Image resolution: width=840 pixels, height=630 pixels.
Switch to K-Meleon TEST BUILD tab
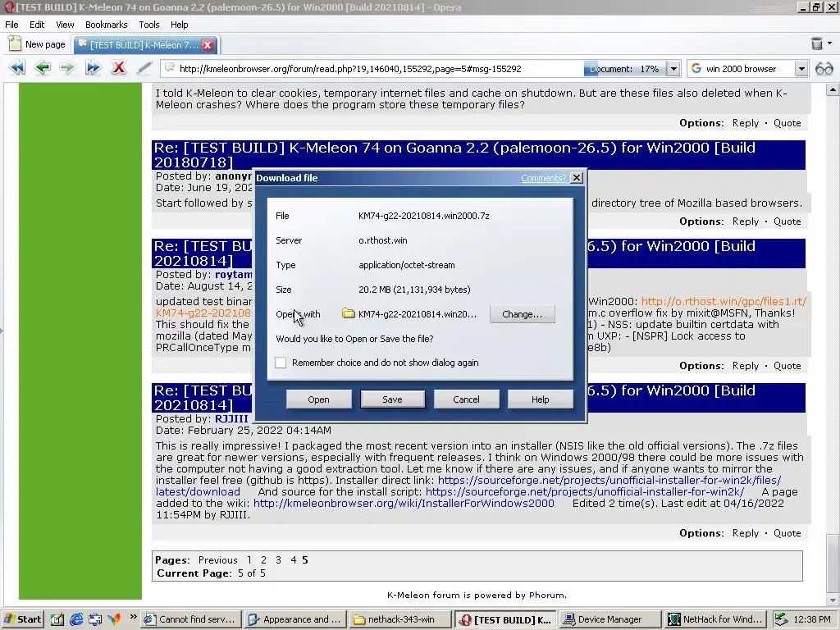tap(144, 45)
